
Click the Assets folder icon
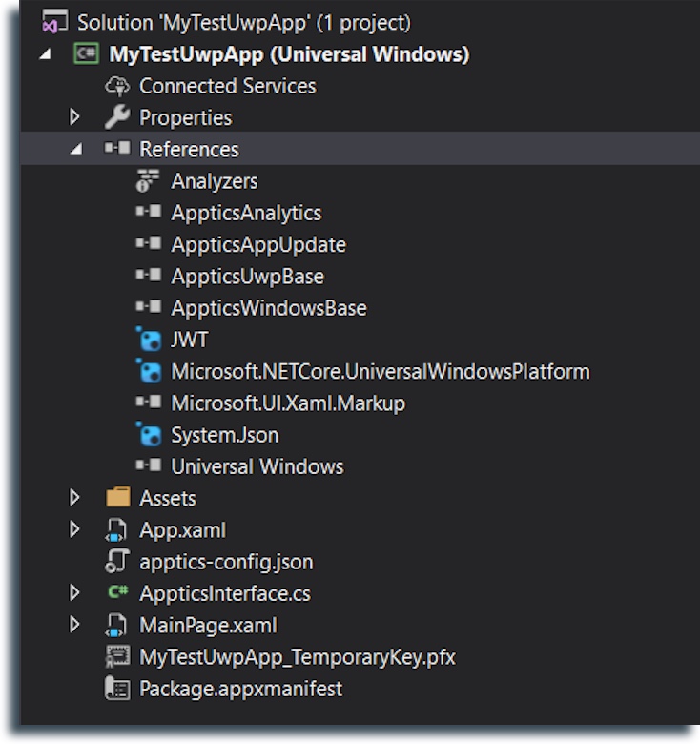coord(117,498)
